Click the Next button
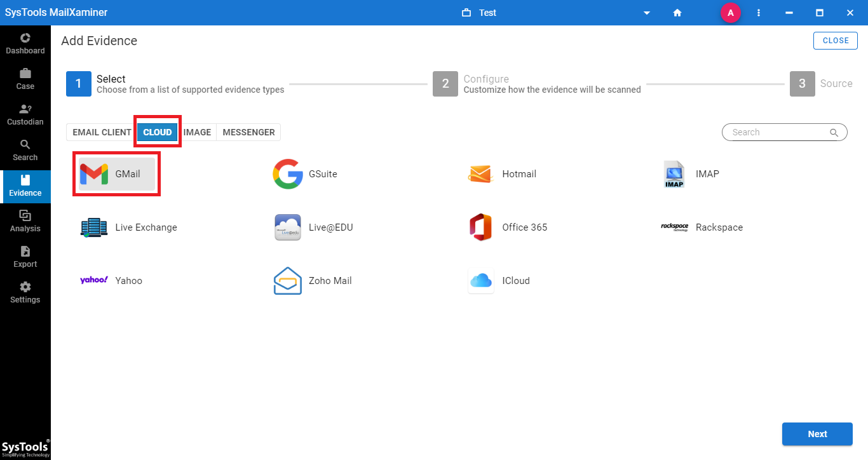 point(817,434)
